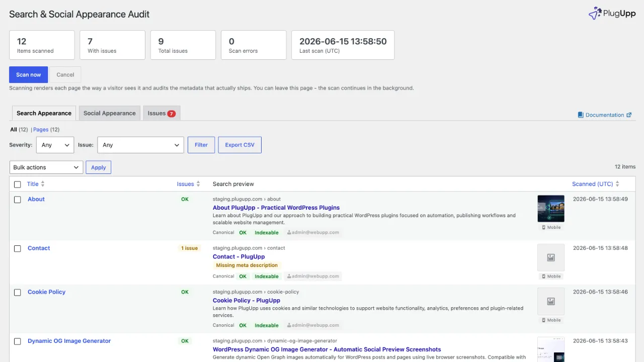Check the About row checkbox
This screenshot has height=362, width=644.
coord(18,200)
